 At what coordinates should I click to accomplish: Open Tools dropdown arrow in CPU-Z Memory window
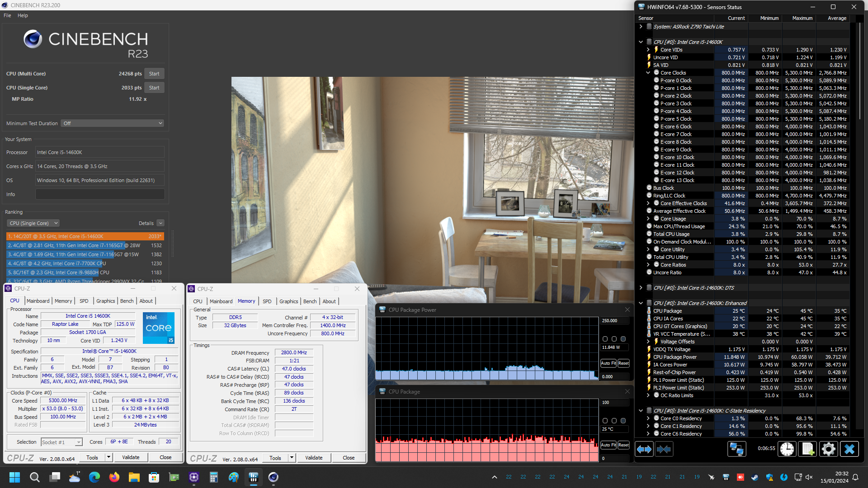[x=292, y=458]
